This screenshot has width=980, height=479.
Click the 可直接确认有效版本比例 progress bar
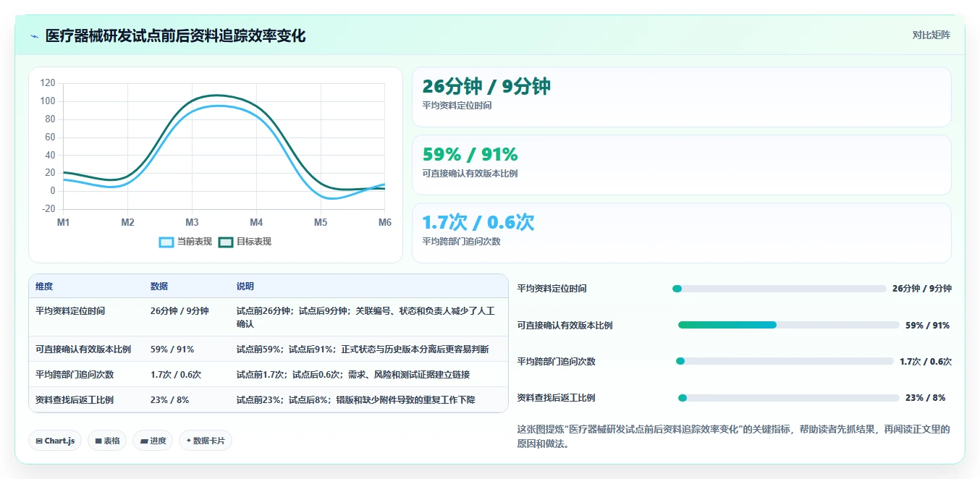pos(789,325)
